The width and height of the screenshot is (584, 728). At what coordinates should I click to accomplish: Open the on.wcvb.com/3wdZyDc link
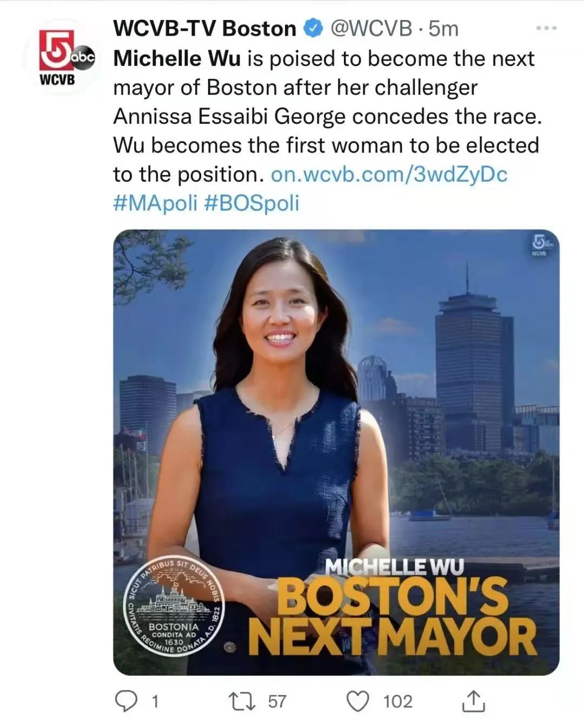[389, 174]
